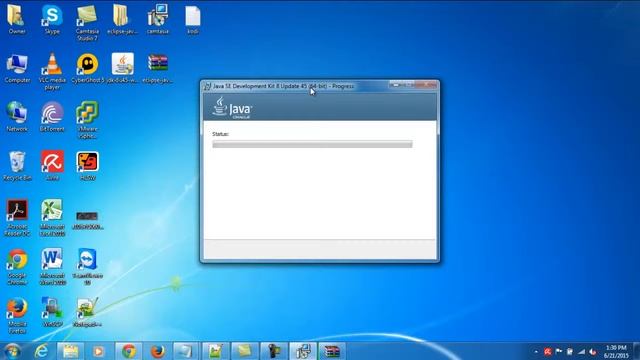Open Microsoft Excel 2010 shortcut
Screen dimensions: 640x360
pyautogui.click(x=52, y=218)
